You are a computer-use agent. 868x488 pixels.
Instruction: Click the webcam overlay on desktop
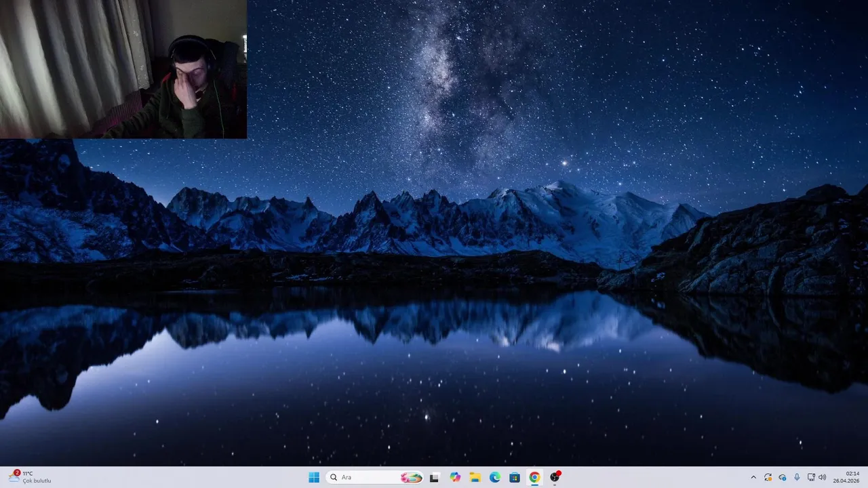pyautogui.click(x=123, y=69)
